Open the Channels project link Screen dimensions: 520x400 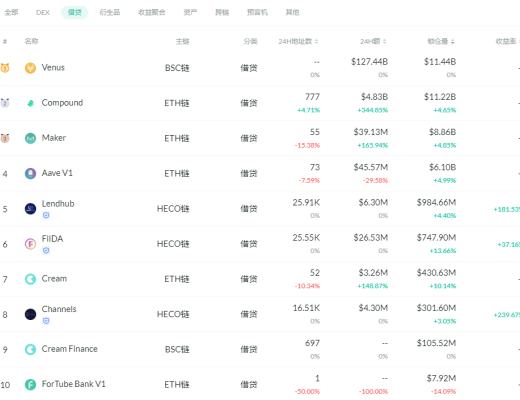pos(59,309)
